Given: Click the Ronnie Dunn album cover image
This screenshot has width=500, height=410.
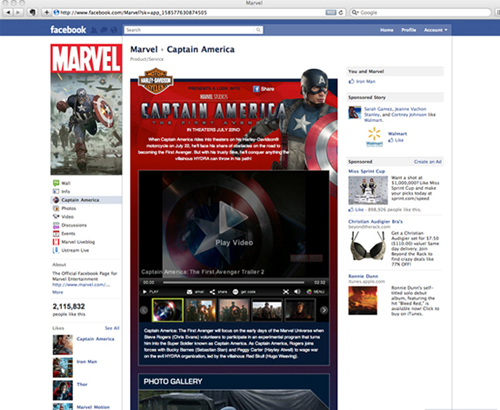Looking at the screenshot, I should point(363,300).
